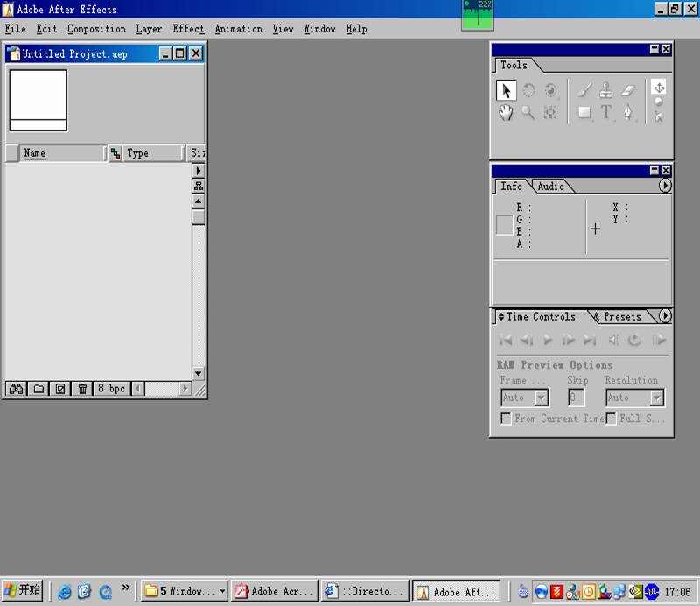
Task: Open the Layer menu
Action: [149, 29]
